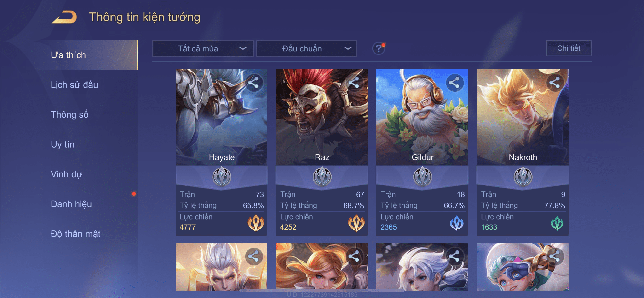
Task: Open the Gildur hero portrait
Action: [x=422, y=117]
